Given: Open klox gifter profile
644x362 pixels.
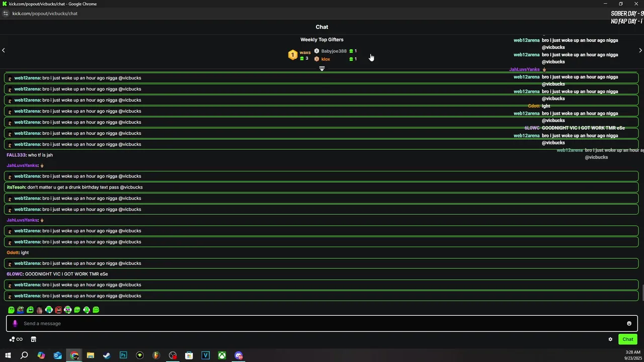Looking at the screenshot, I should (326, 59).
